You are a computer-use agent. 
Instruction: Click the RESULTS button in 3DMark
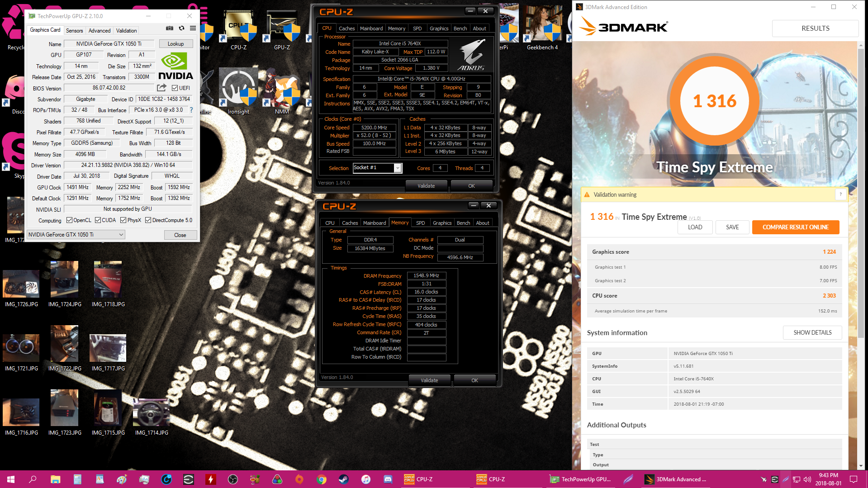click(815, 28)
